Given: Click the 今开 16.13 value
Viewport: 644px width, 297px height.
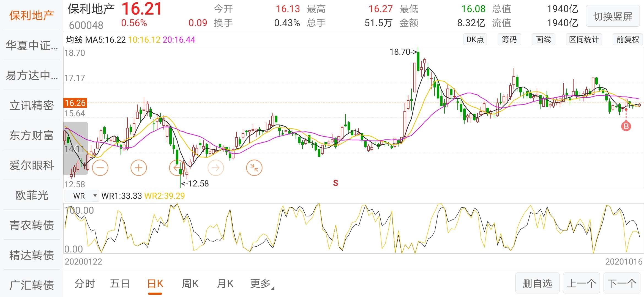Looking at the screenshot, I should [x=288, y=9].
